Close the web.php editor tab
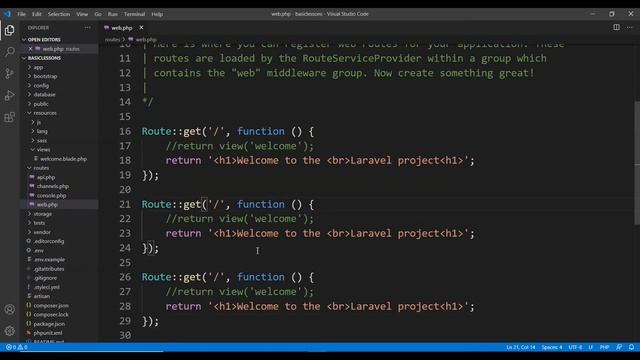 pyautogui.click(x=141, y=27)
